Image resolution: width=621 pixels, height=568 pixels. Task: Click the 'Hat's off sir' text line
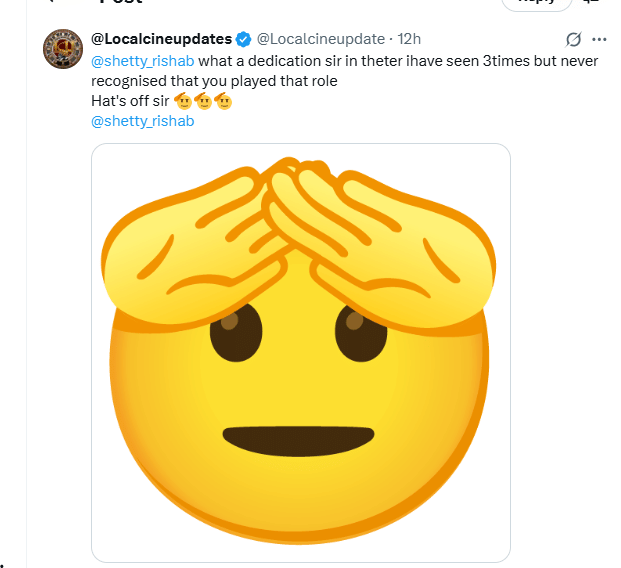click(x=130, y=101)
